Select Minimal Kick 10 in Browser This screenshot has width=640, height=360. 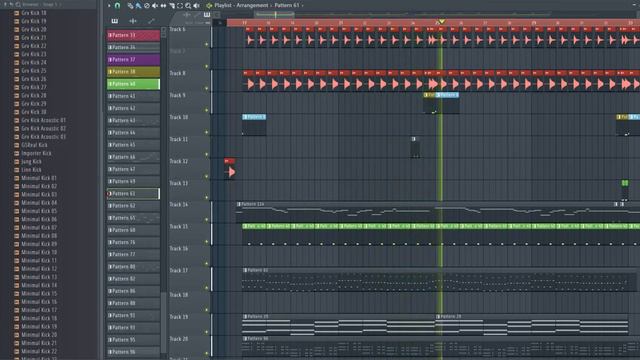(39, 252)
